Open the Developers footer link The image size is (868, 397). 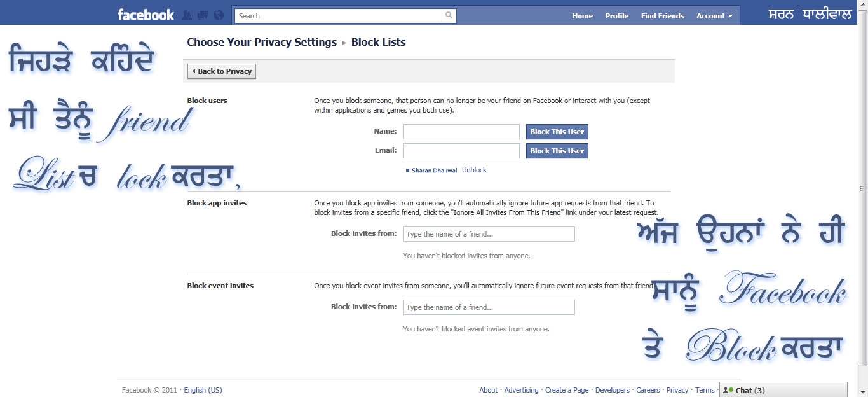click(613, 390)
